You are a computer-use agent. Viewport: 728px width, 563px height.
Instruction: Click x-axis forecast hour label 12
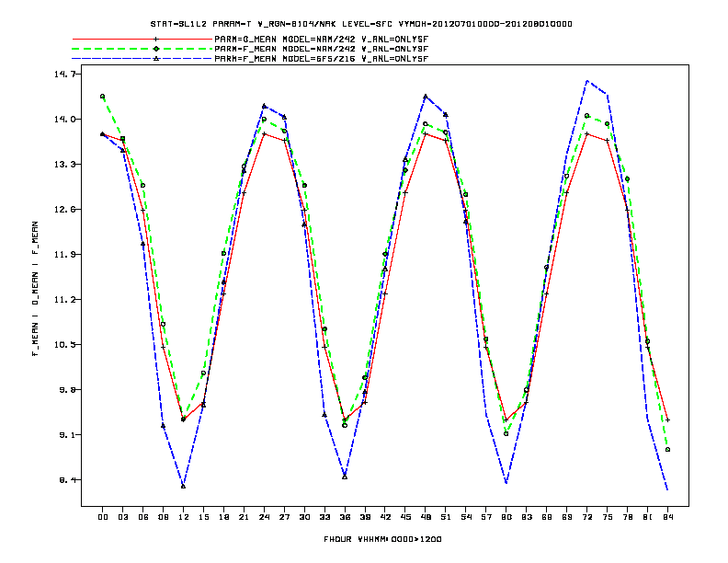click(x=184, y=517)
